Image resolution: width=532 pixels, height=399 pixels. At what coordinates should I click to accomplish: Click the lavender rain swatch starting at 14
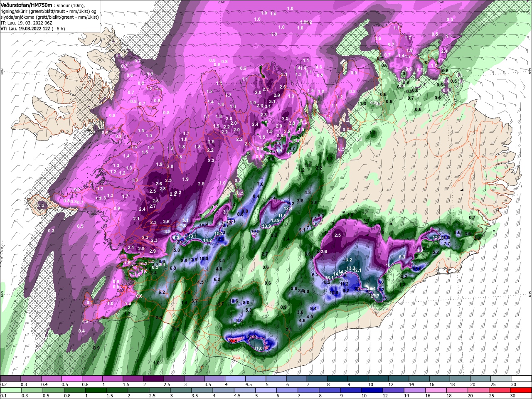(x=415, y=390)
